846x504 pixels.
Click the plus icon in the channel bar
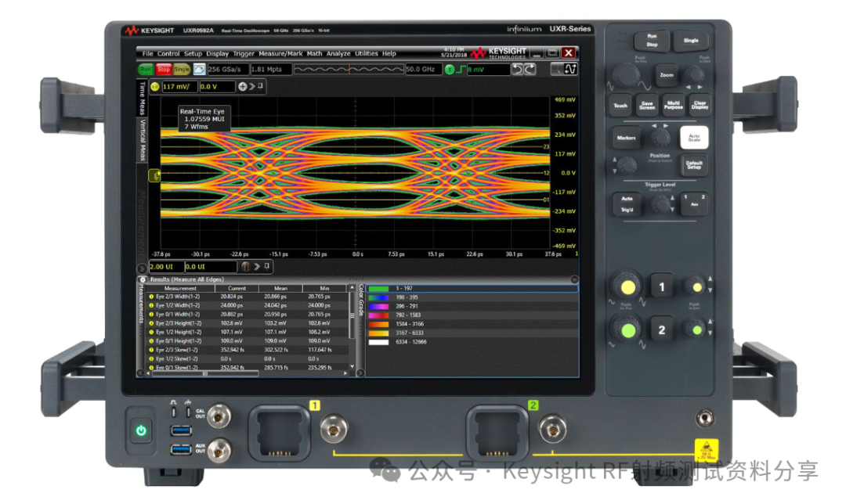click(x=242, y=86)
